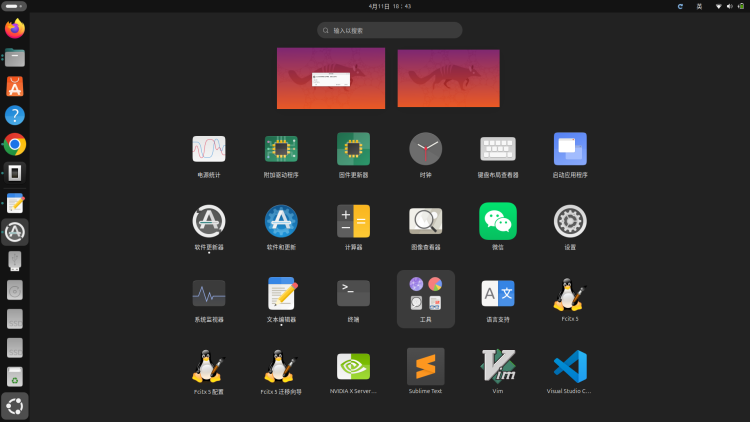The image size is (750, 422).
Task: Open the Settings (设置) gear app
Action: click(x=569, y=220)
